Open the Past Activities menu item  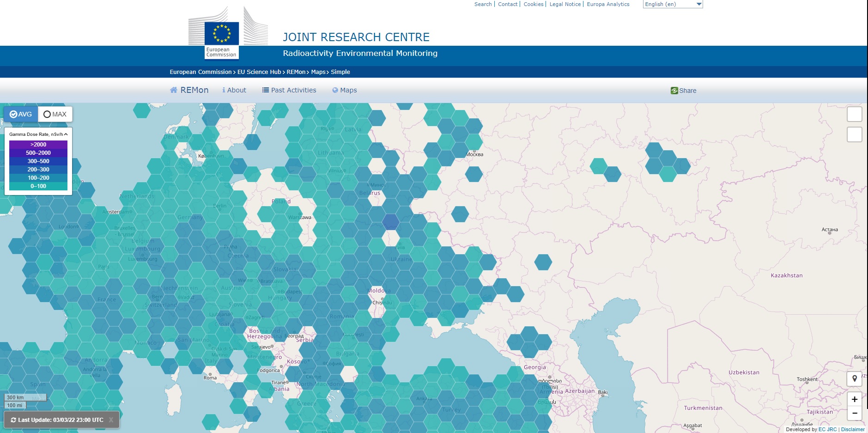(289, 90)
